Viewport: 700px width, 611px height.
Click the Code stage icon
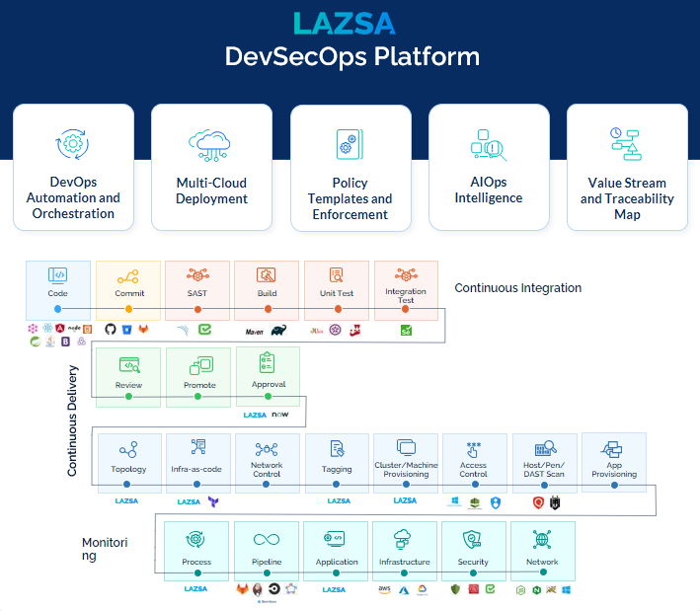click(57, 275)
